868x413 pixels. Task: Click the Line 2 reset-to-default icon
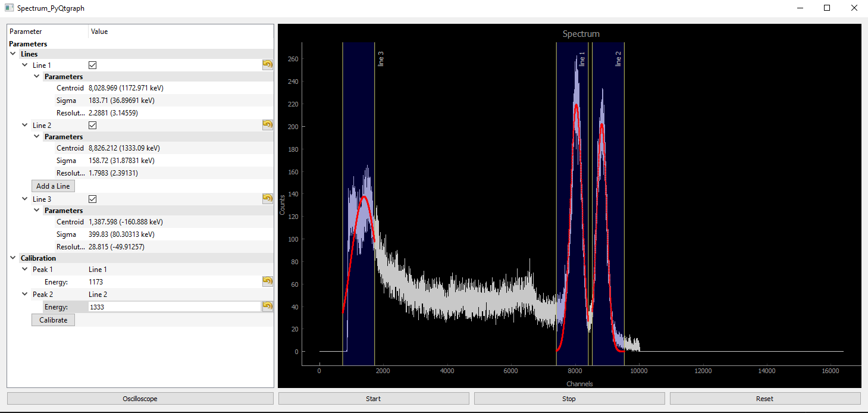pos(267,125)
